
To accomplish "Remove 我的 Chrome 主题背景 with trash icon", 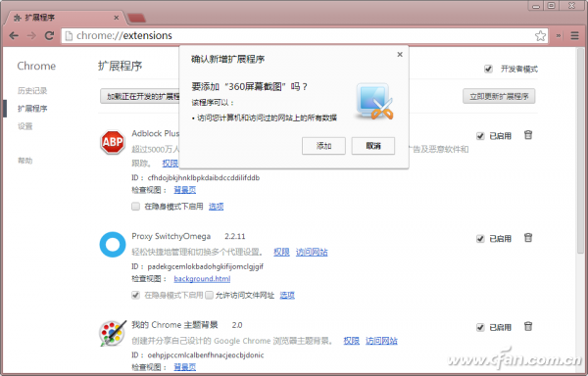I will point(528,327).
